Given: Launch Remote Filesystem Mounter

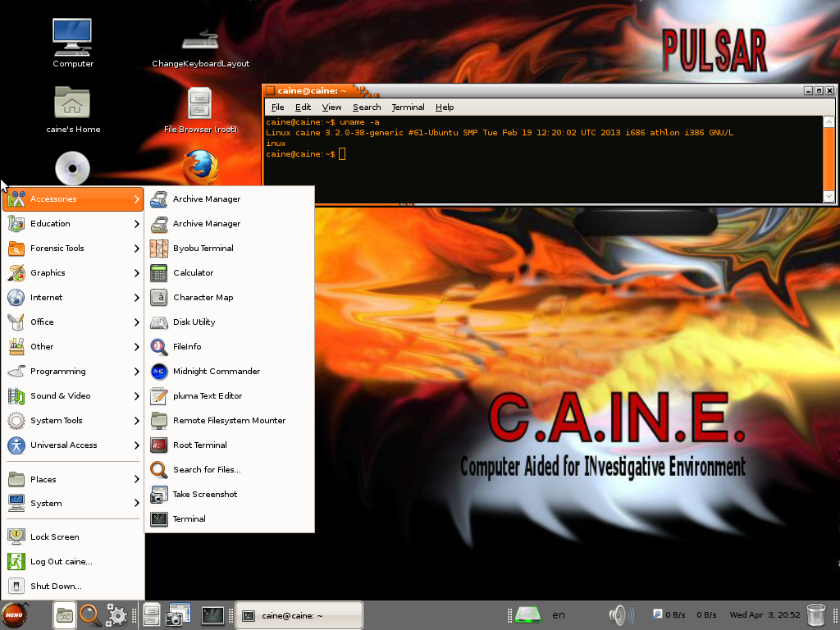Looking at the screenshot, I should pos(230,421).
